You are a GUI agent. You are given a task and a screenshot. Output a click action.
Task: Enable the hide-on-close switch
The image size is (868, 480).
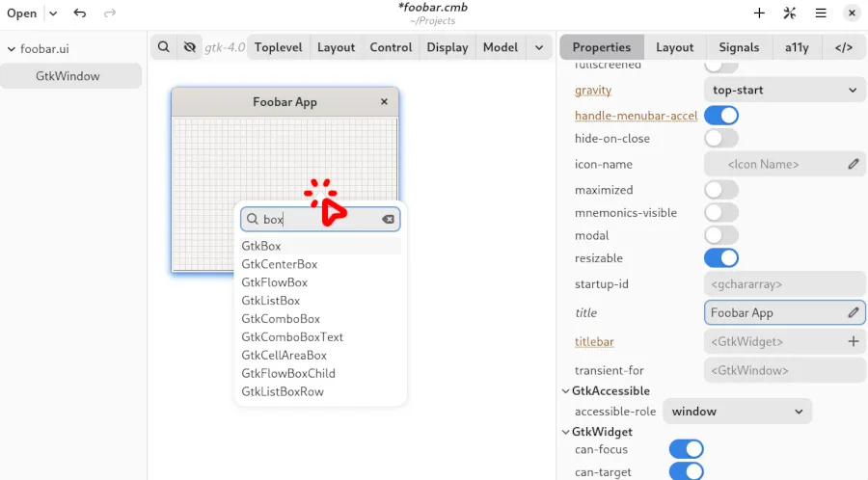pyautogui.click(x=721, y=139)
